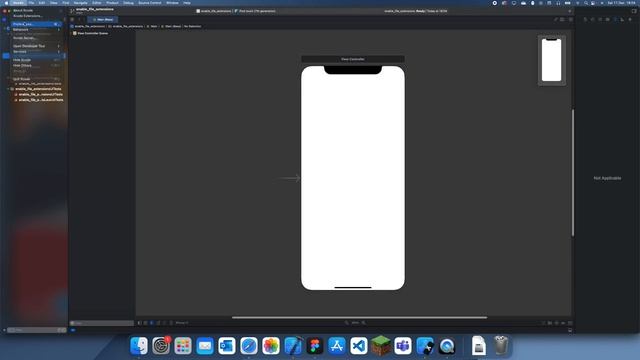Open Mail from the Dock
Viewport: 640px width, 360px height.
click(205, 346)
